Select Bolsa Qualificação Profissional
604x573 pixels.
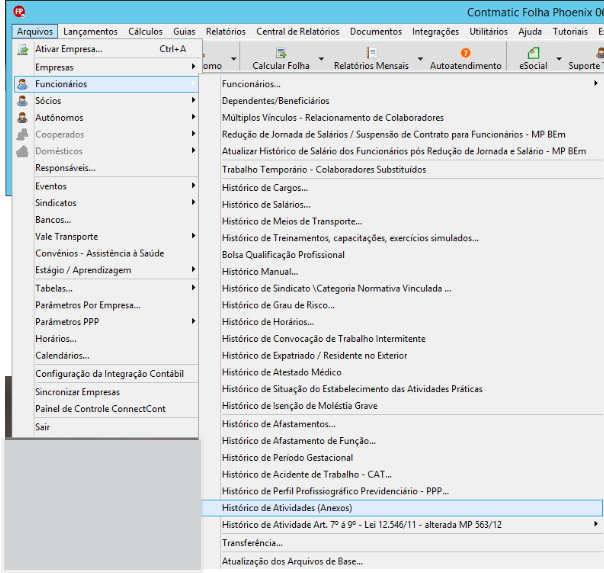[x=402, y=255]
